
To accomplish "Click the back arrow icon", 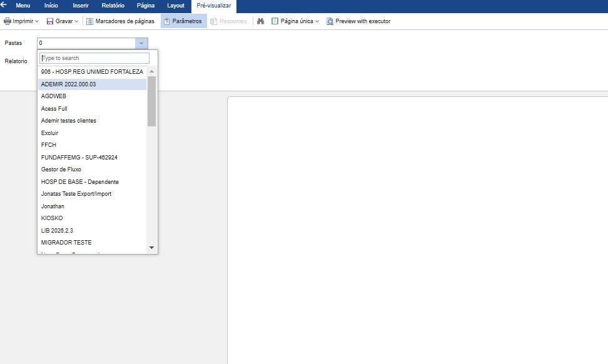I will pos(4,4).
